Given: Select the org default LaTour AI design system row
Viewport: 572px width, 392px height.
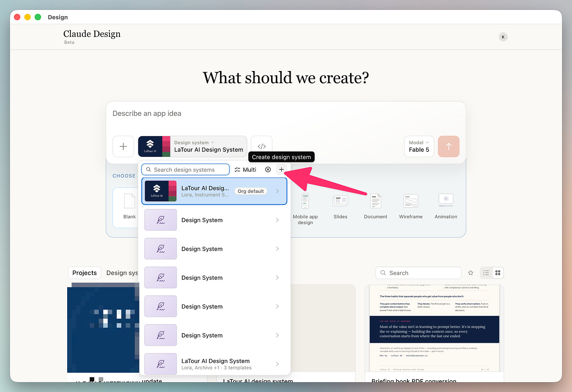Looking at the screenshot, I should [214, 191].
